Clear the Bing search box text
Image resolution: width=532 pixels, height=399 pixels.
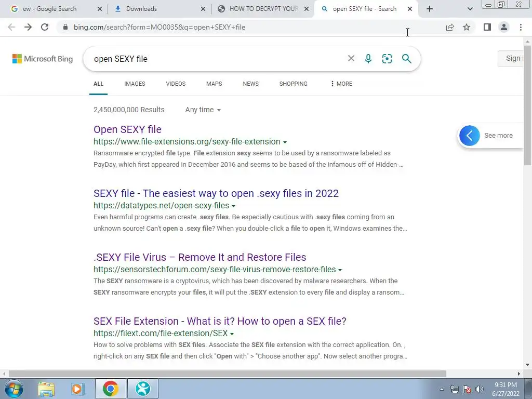pyautogui.click(x=351, y=59)
